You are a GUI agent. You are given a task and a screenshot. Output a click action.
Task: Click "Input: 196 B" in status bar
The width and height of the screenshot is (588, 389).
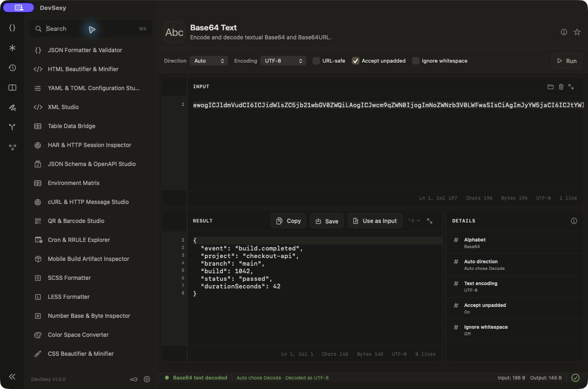(511, 378)
